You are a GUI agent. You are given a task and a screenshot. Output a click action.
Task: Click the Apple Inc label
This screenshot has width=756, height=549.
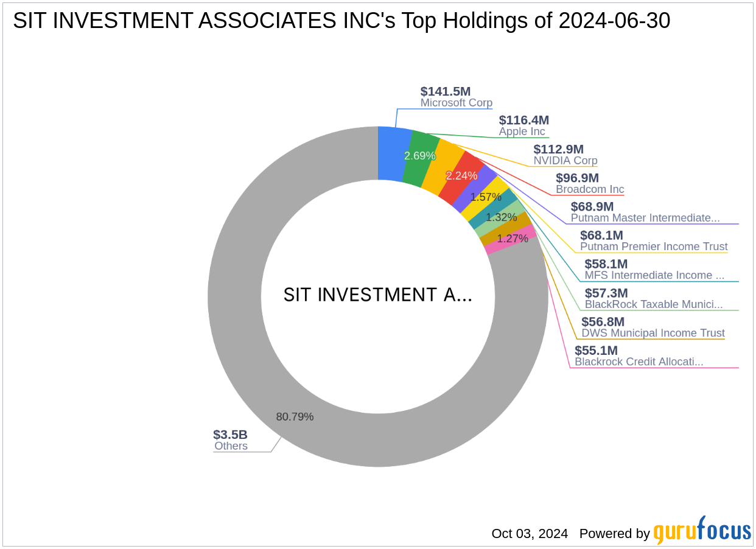522,131
